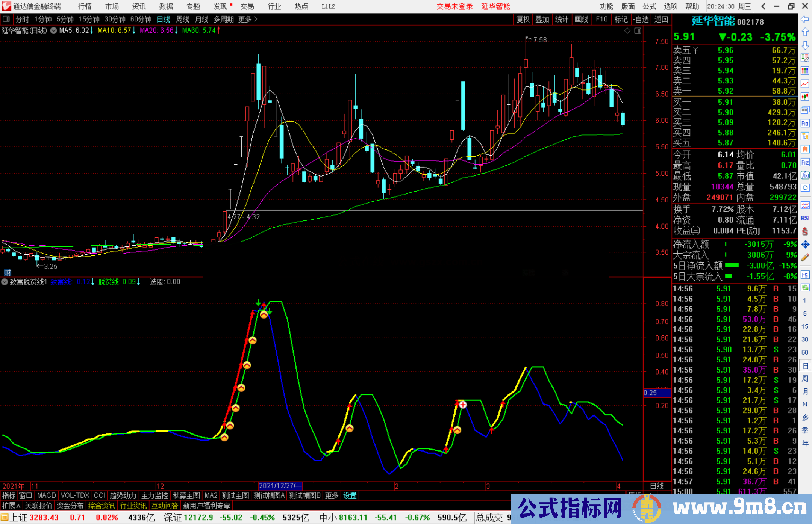Switch to the MACD indicator tab
Screen dimensions: 812x524
click(x=46, y=495)
